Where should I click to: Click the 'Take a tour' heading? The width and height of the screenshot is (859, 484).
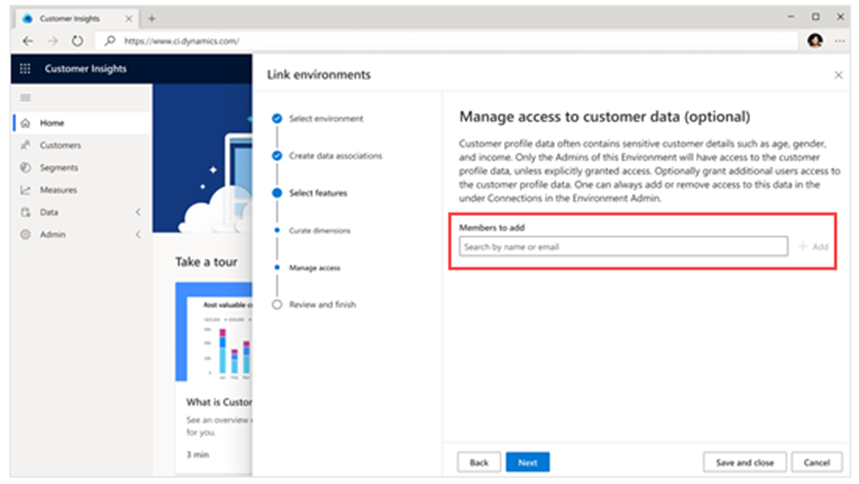[x=207, y=262]
